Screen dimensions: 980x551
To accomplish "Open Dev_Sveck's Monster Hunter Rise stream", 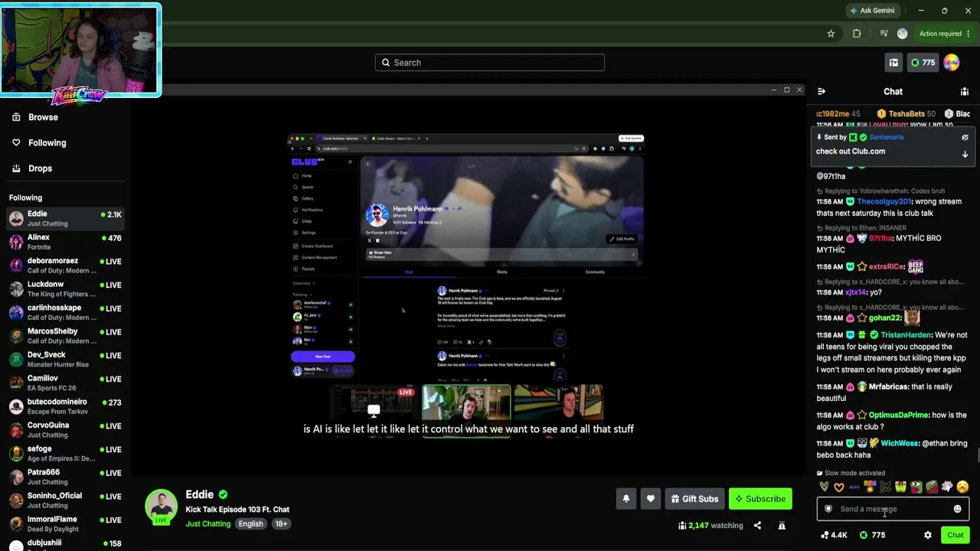I will click(65, 360).
